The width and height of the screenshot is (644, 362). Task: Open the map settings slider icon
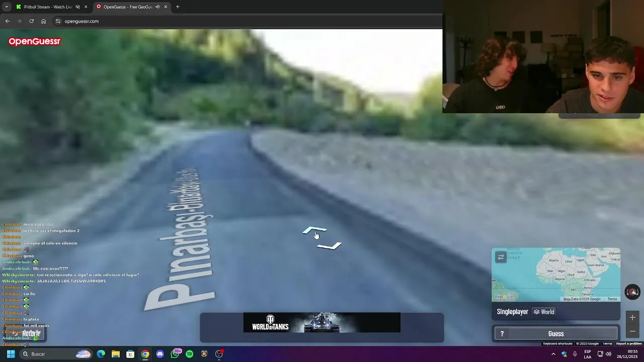pos(501,257)
